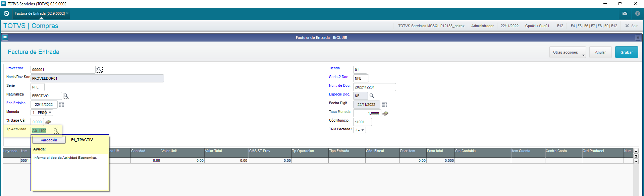
Task: Click the Nomb/Raz.Soc field PROVEEDOR01
Action: [97, 78]
